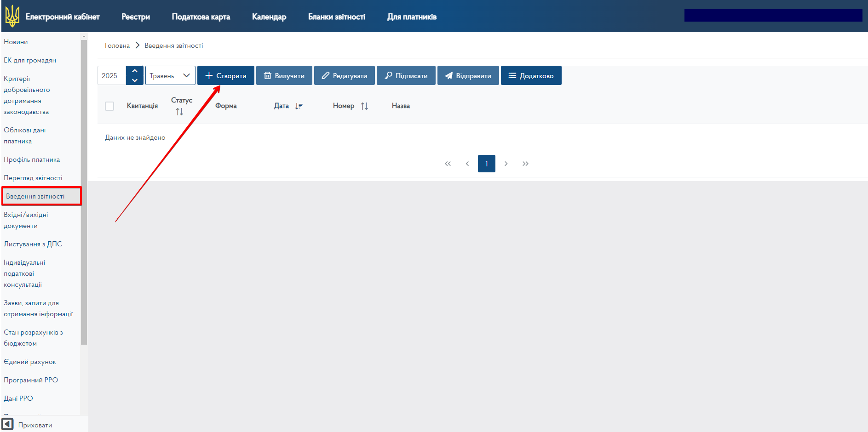Go to the first page with double-arrow icon
Screen dimensions: 868x432
point(448,164)
